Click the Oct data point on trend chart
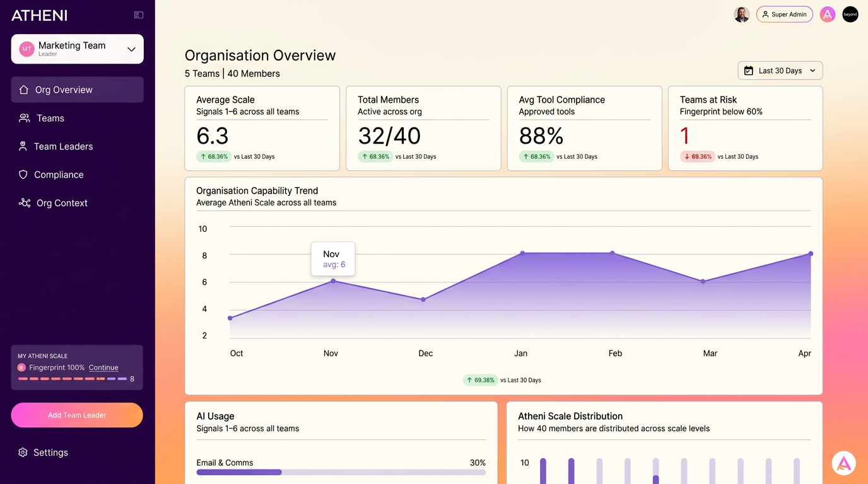Image resolution: width=868 pixels, height=484 pixels. point(230,318)
